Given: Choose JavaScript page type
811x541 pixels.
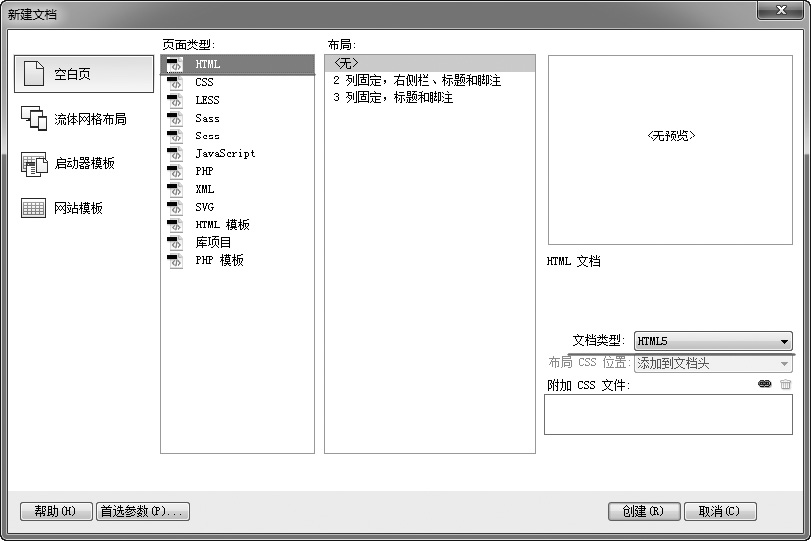Looking at the screenshot, I should pyautogui.click(x=237, y=153).
